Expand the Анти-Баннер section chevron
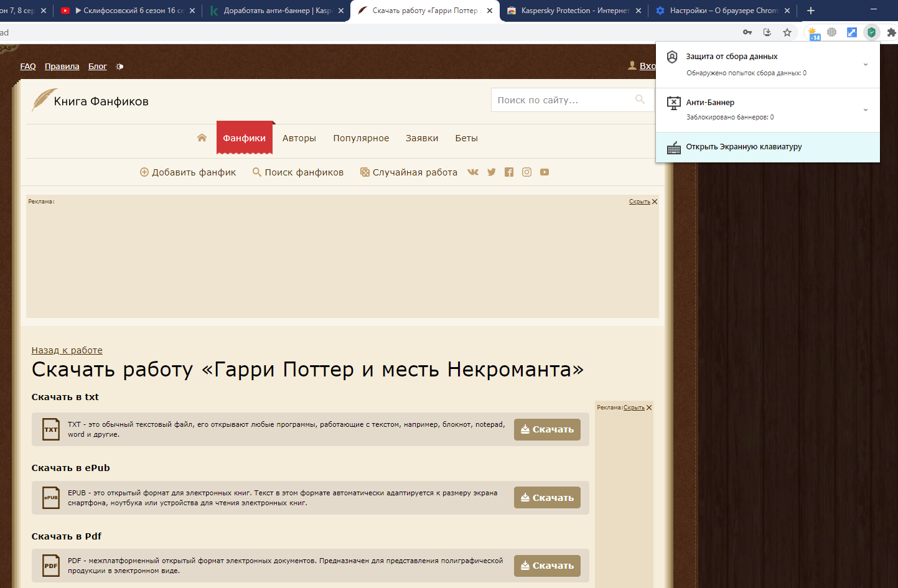898x588 pixels. click(x=865, y=110)
